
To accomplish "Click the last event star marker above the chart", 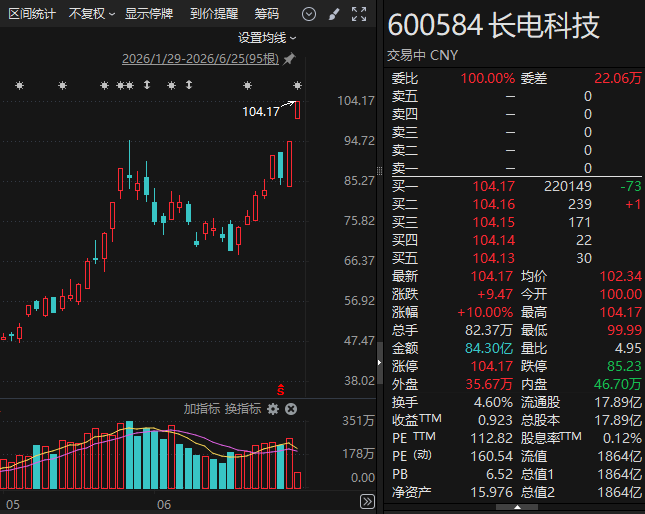I will point(297,86).
